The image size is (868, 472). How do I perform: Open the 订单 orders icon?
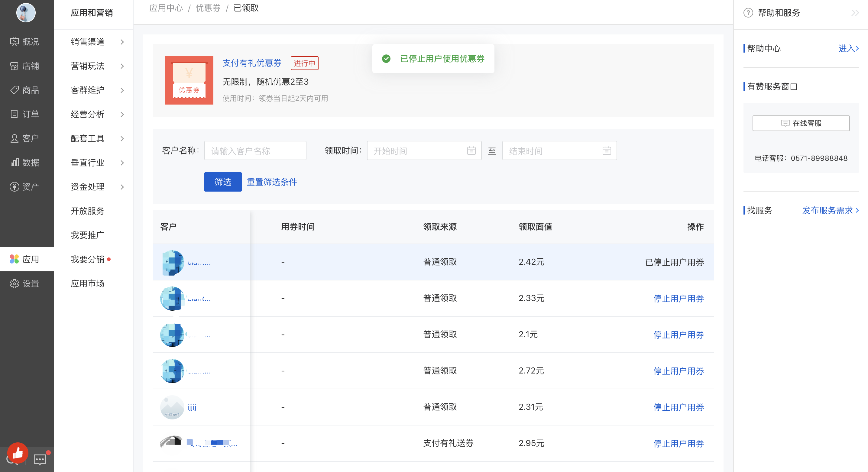[x=14, y=114]
